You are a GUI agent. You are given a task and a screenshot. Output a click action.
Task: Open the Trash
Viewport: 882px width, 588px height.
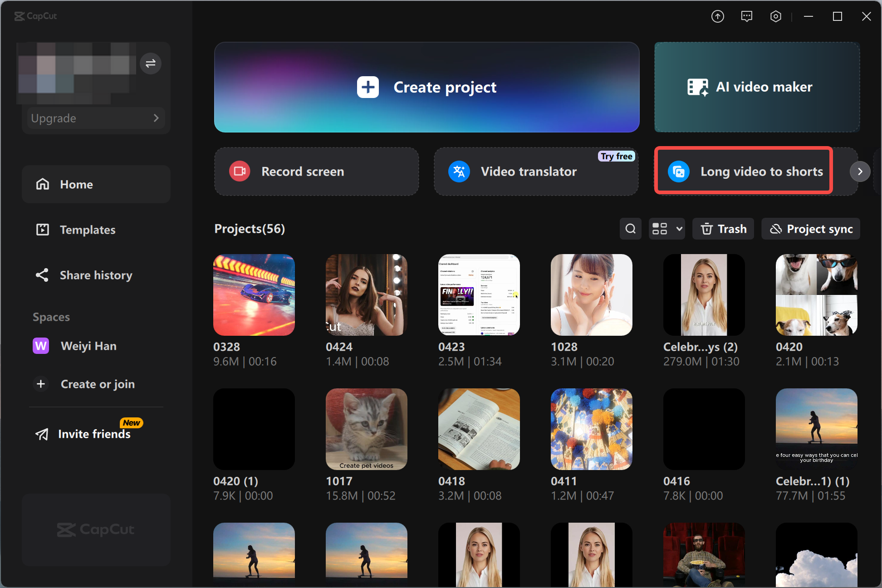[722, 229]
